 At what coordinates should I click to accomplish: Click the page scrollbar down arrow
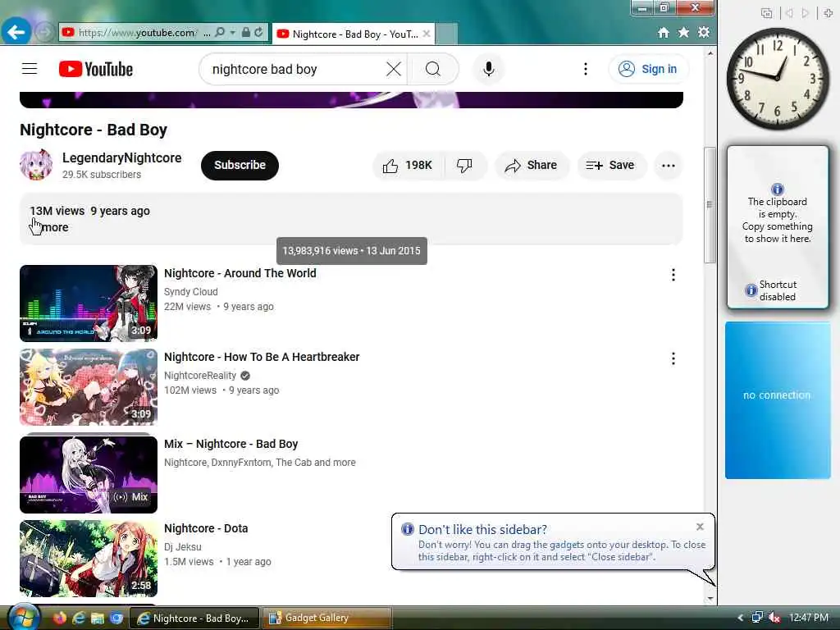[x=710, y=598]
